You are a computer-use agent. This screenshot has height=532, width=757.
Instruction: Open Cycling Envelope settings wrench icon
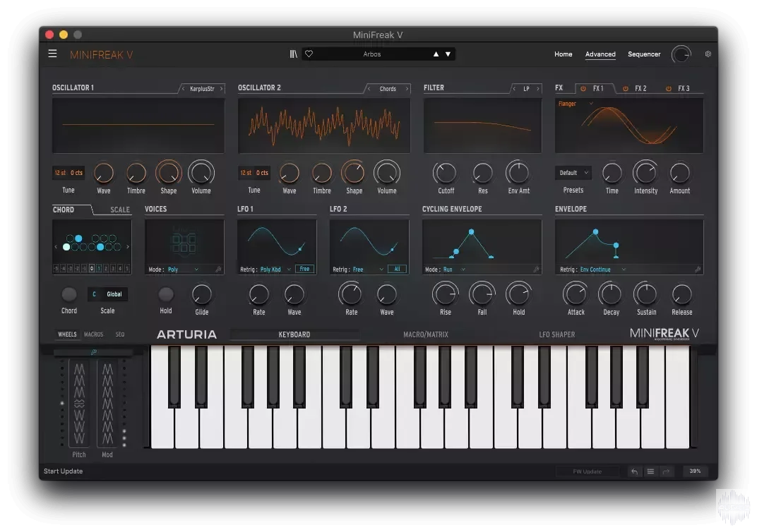(536, 270)
